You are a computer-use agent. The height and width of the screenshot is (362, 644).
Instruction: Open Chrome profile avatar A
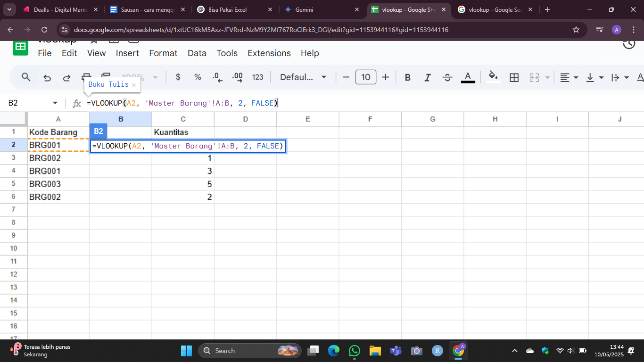point(617,30)
